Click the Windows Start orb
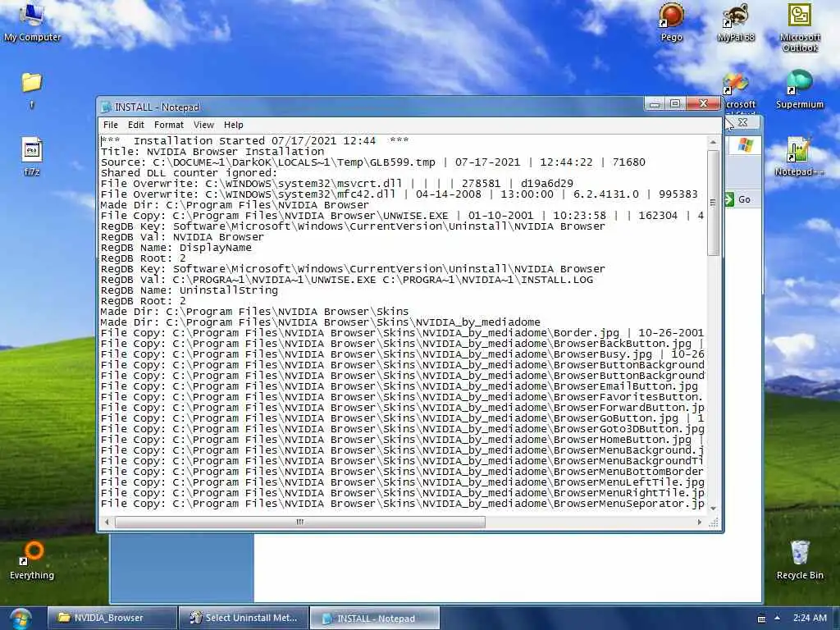 pos(20,619)
